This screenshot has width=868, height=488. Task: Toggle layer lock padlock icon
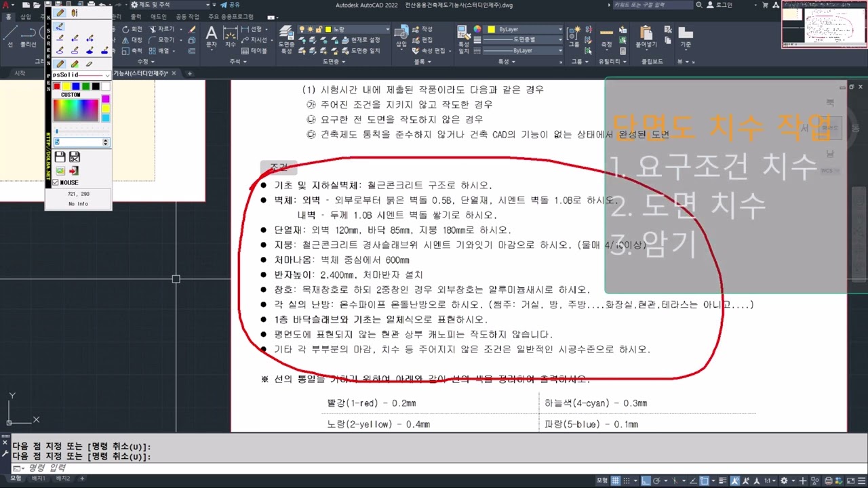[319, 30]
